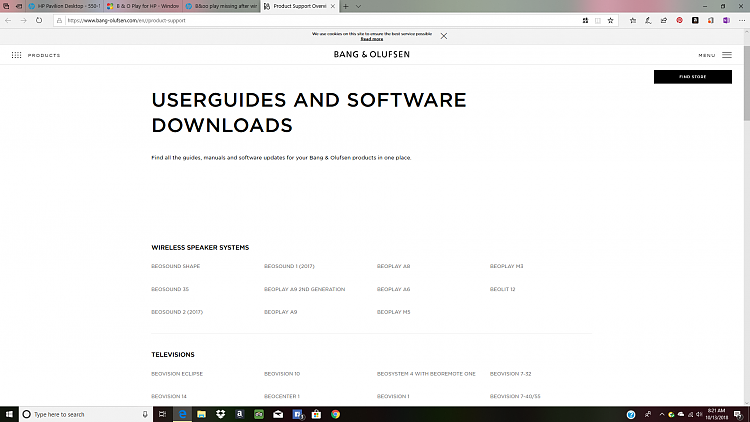Click the Office extension icon
This screenshot has width=750, height=422.
[711, 21]
